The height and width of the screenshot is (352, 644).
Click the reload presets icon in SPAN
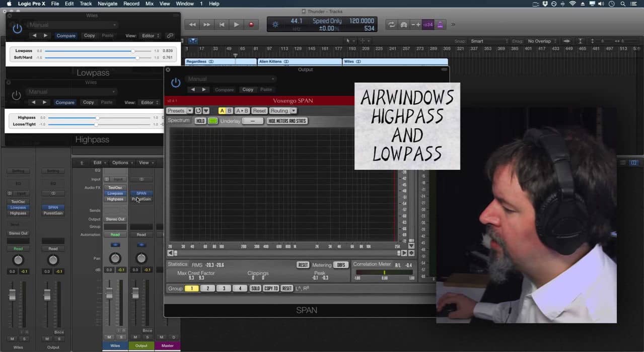[x=198, y=111]
